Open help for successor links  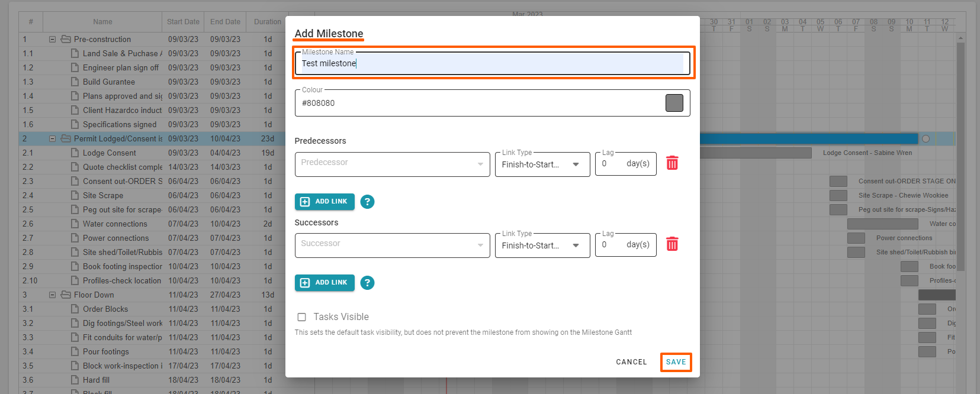coord(367,283)
